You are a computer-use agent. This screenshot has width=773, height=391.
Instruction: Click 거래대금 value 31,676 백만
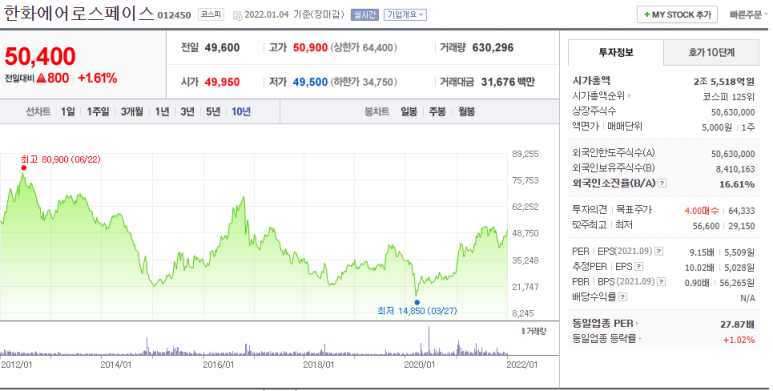[x=508, y=82]
